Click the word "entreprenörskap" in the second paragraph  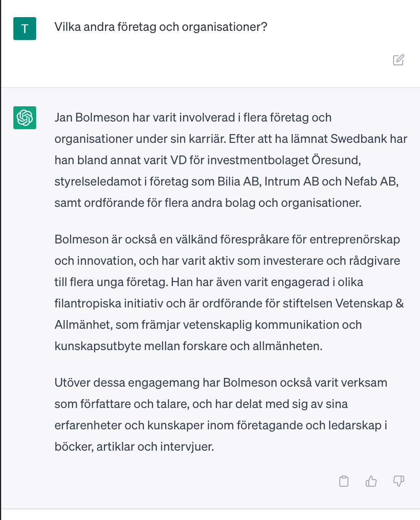coord(355,239)
